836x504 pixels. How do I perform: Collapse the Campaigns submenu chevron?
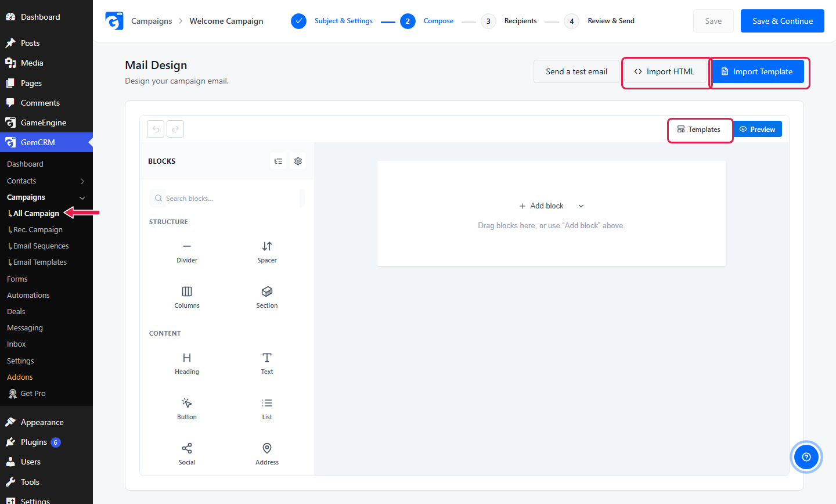(82, 197)
